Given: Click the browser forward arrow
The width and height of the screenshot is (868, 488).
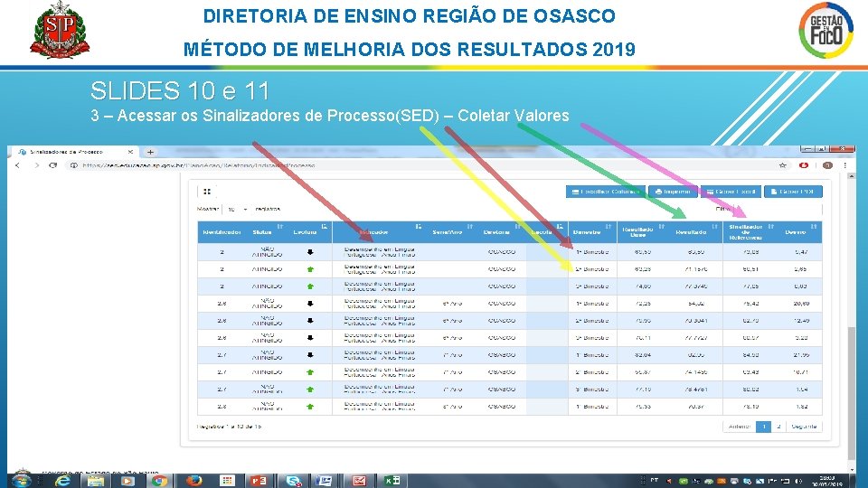Looking at the screenshot, I should (x=36, y=165).
